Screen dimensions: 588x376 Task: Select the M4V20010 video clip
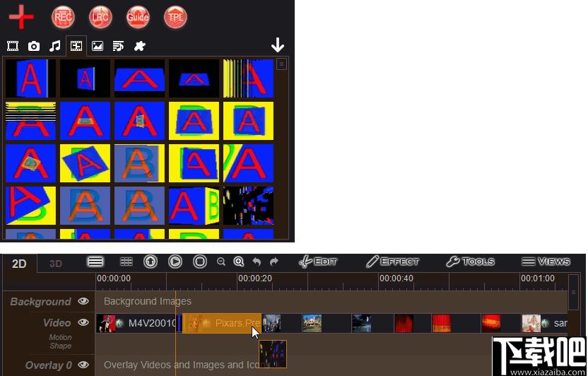tap(136, 323)
